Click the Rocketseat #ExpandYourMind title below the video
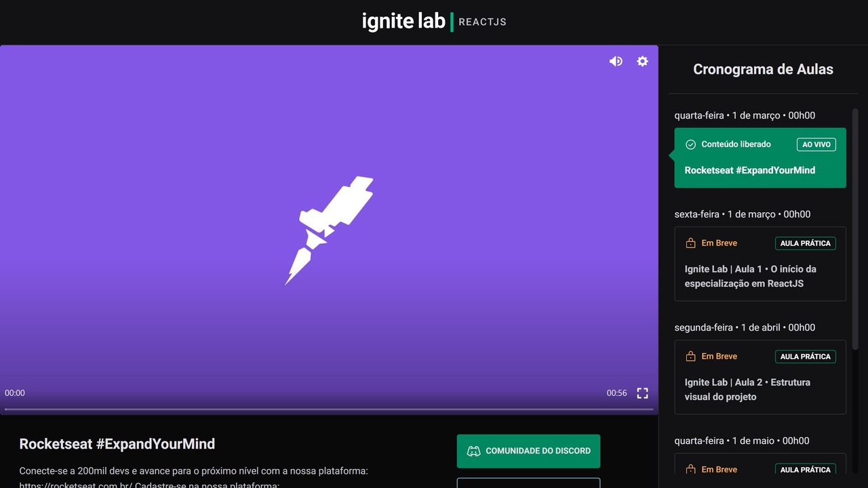Viewport: 868px width, 488px height. (x=117, y=444)
